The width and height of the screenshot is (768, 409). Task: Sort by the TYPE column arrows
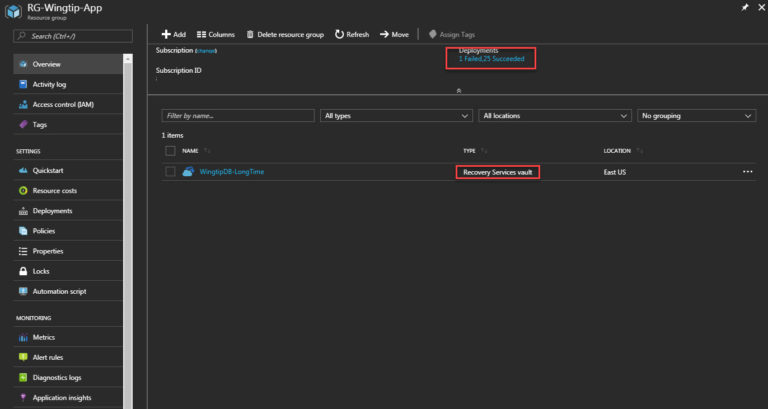tap(484, 151)
